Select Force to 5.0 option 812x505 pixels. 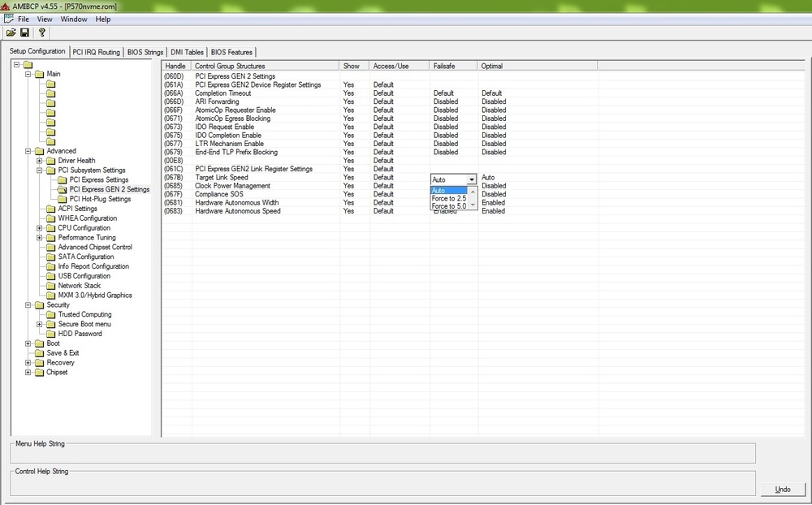pyautogui.click(x=448, y=206)
